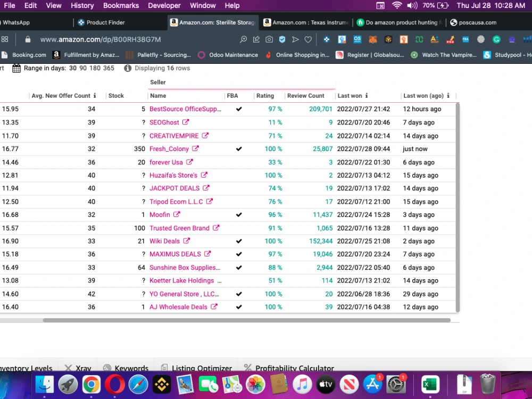
Task: Open Google Chrome from the dock
Action: pos(91,385)
